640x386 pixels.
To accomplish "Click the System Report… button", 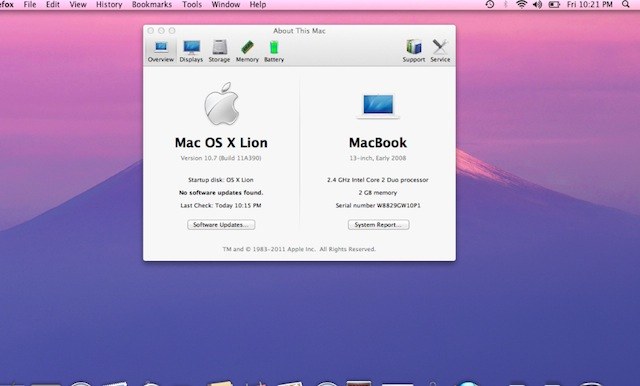I will (x=378, y=225).
